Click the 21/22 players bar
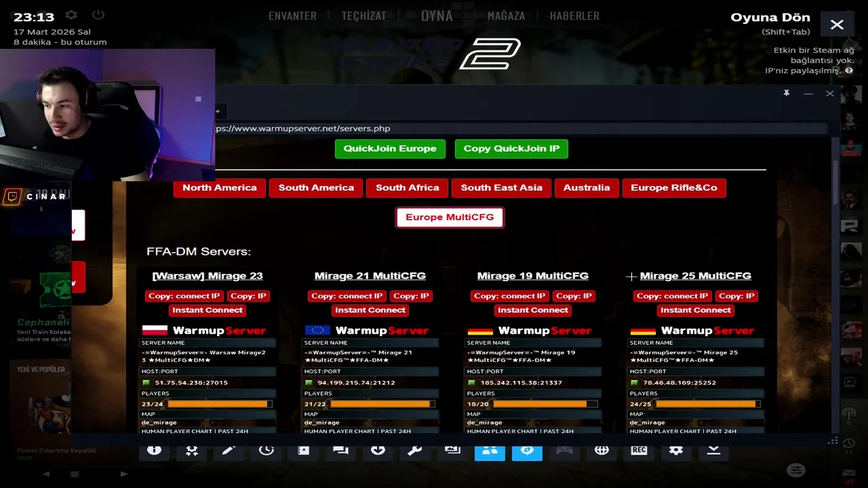Viewport: 868px width, 488px height. (383, 404)
